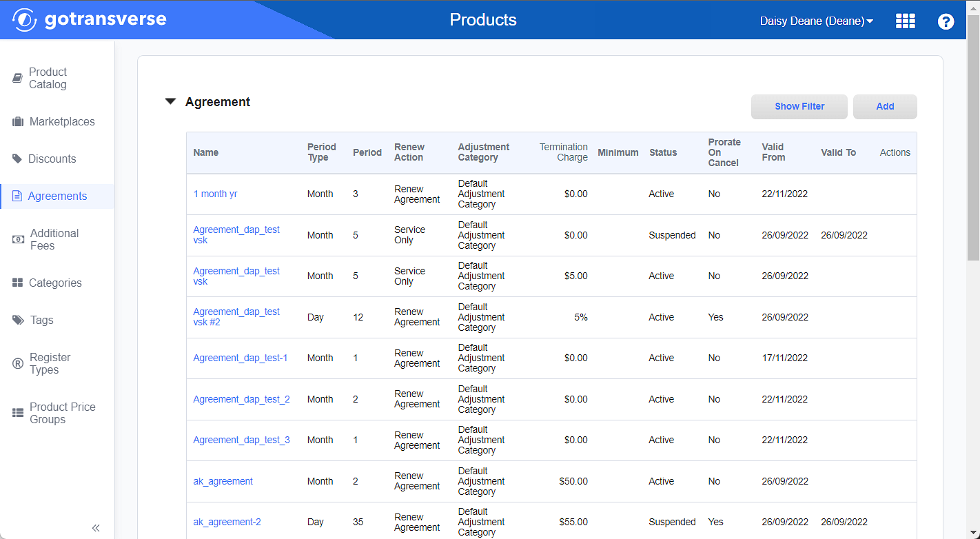Open the '1 month yr' agreement link

215,194
